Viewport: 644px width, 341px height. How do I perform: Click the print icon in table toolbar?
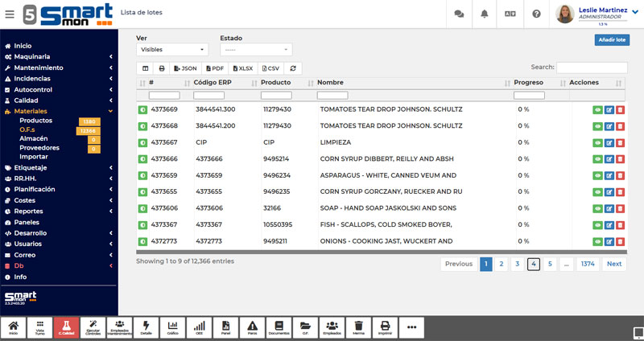coord(162,68)
